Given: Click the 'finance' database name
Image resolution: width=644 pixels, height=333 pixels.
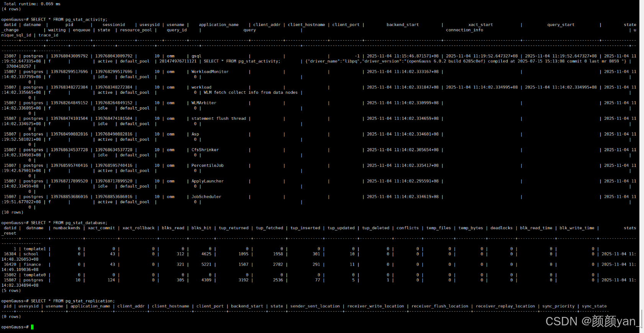Looking at the screenshot, I should click(x=32, y=265).
